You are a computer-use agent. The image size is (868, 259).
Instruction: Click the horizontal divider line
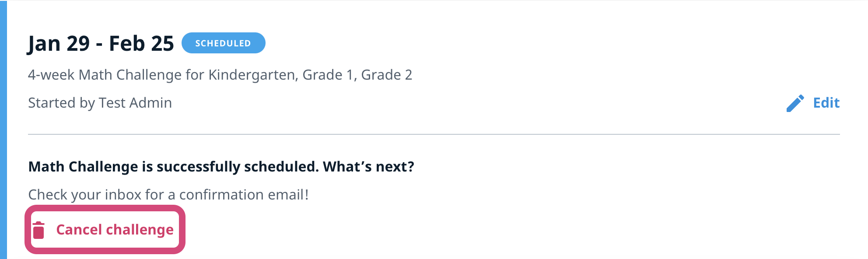pos(433,134)
